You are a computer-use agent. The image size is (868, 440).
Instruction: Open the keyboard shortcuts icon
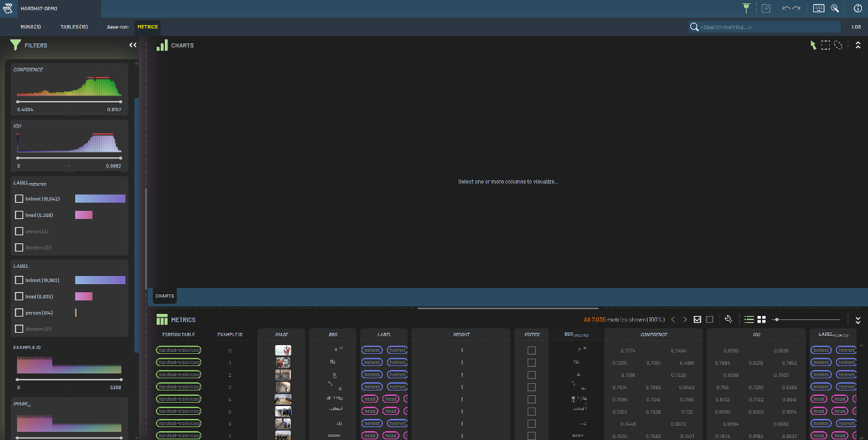818,8
